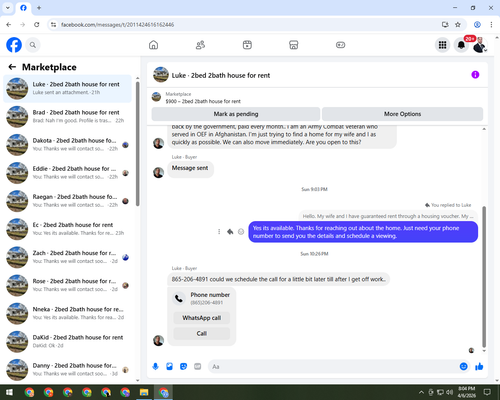
Task: Open Eddie conversation in the list
Action: 67,173
